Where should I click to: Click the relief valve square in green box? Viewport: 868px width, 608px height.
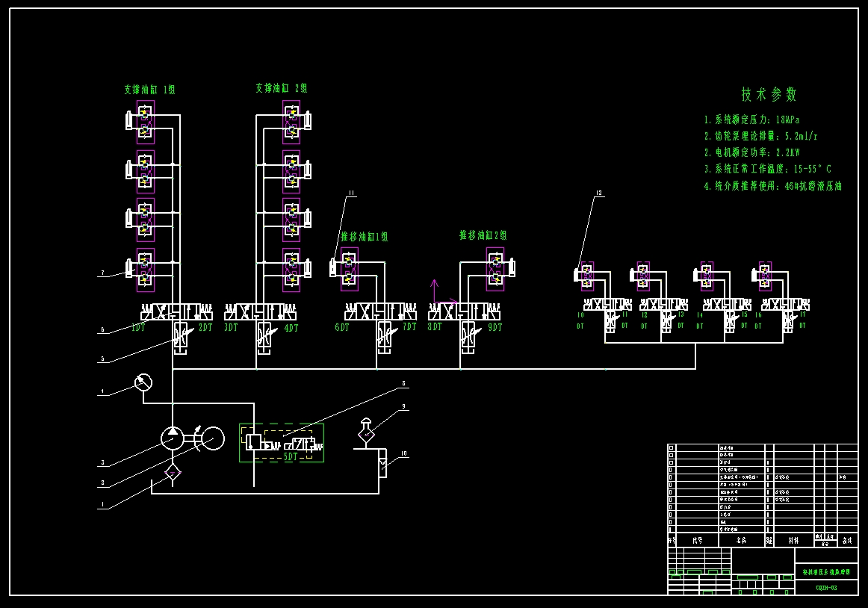click(254, 442)
